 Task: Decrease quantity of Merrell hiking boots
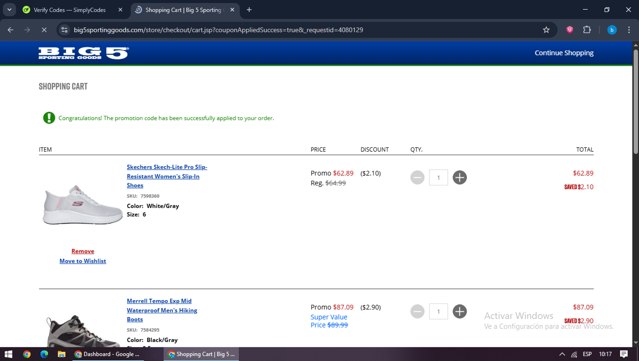(x=417, y=312)
